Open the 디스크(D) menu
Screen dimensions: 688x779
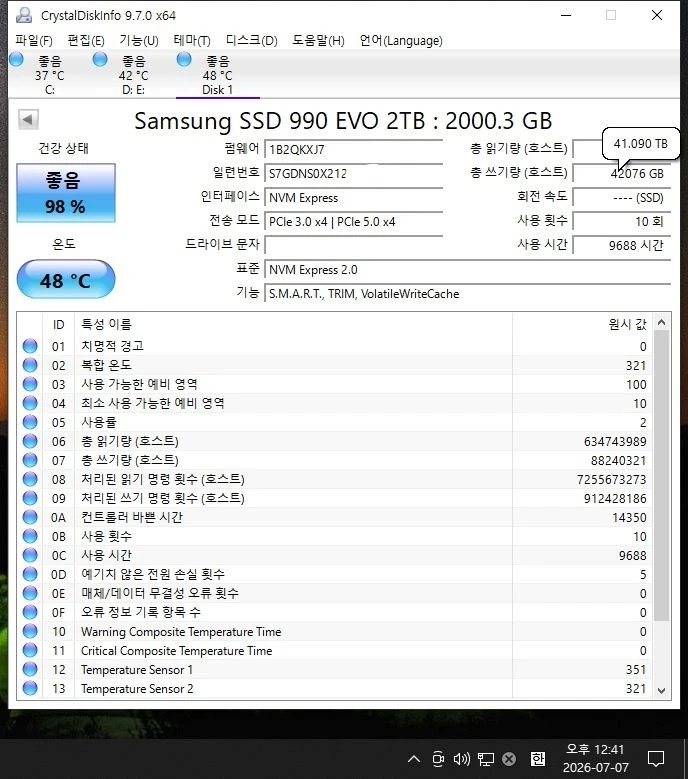[x=251, y=41]
